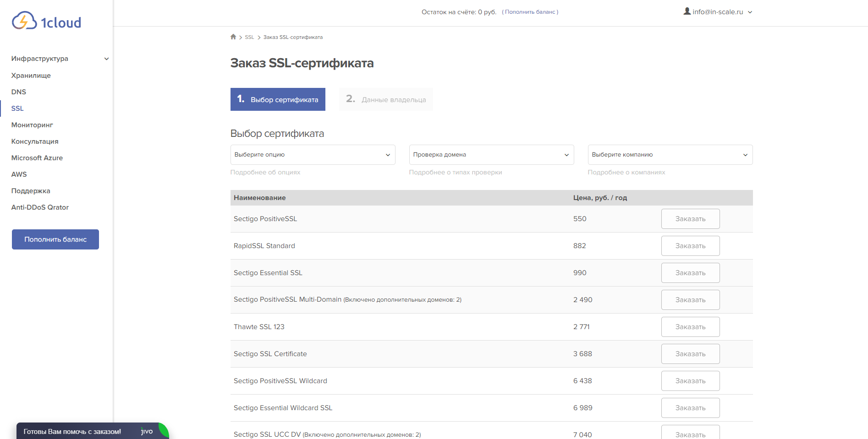Open Поддержка in sidebar
The width and height of the screenshot is (868, 439).
click(x=31, y=191)
